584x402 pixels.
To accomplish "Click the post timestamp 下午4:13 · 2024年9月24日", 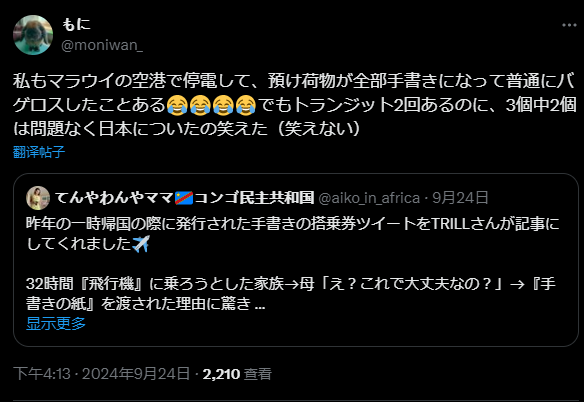I will (x=101, y=374).
